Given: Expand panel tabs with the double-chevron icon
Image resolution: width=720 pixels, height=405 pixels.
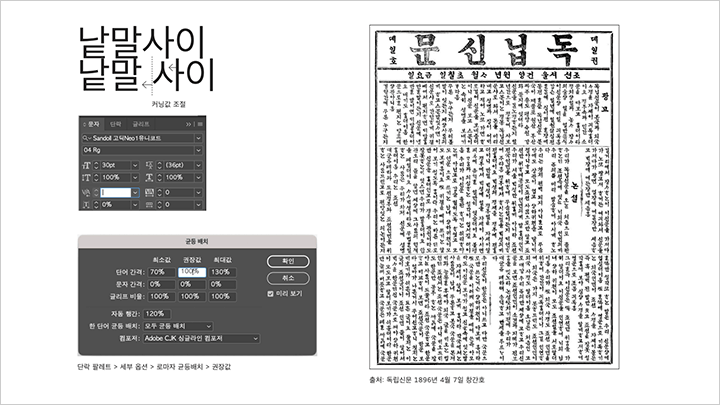Looking at the screenshot, I should point(188,124).
